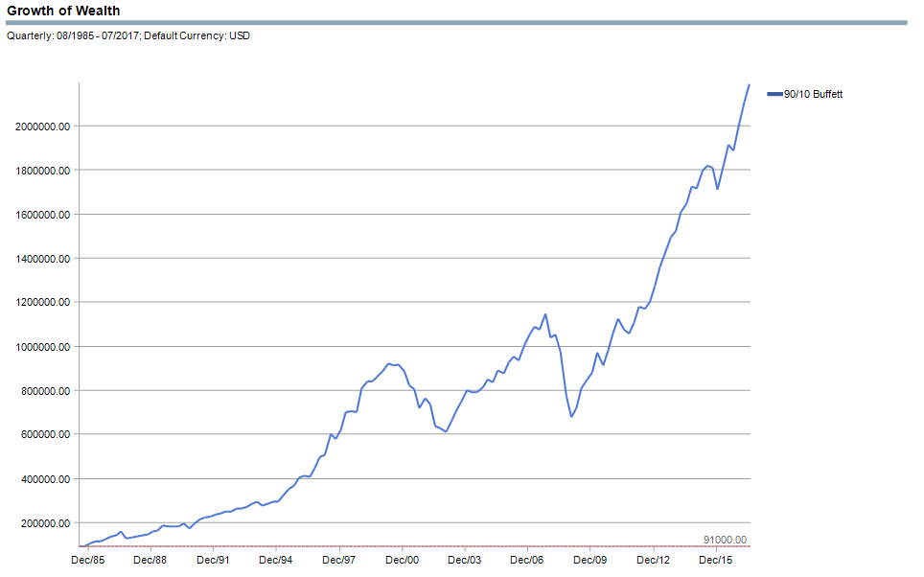Viewport: 924px width, 577px height.
Task: Select the 90/10 Buffett legend label
Action: (x=813, y=94)
